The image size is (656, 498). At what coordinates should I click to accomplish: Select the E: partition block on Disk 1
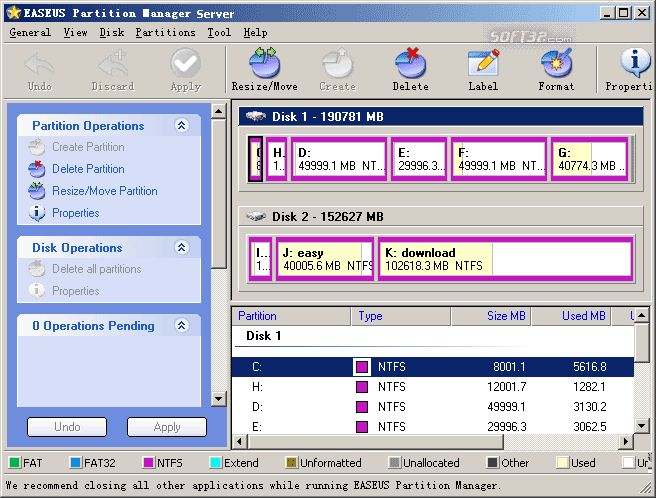419,159
